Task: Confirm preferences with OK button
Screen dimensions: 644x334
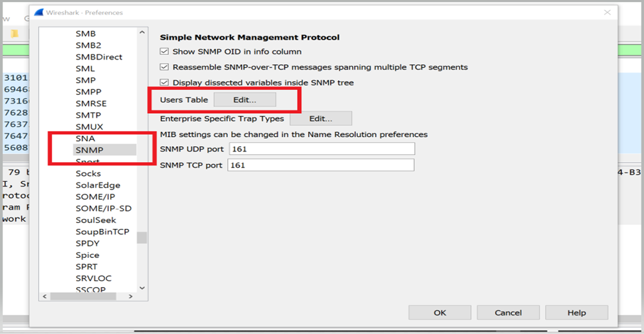Action: coord(439,313)
